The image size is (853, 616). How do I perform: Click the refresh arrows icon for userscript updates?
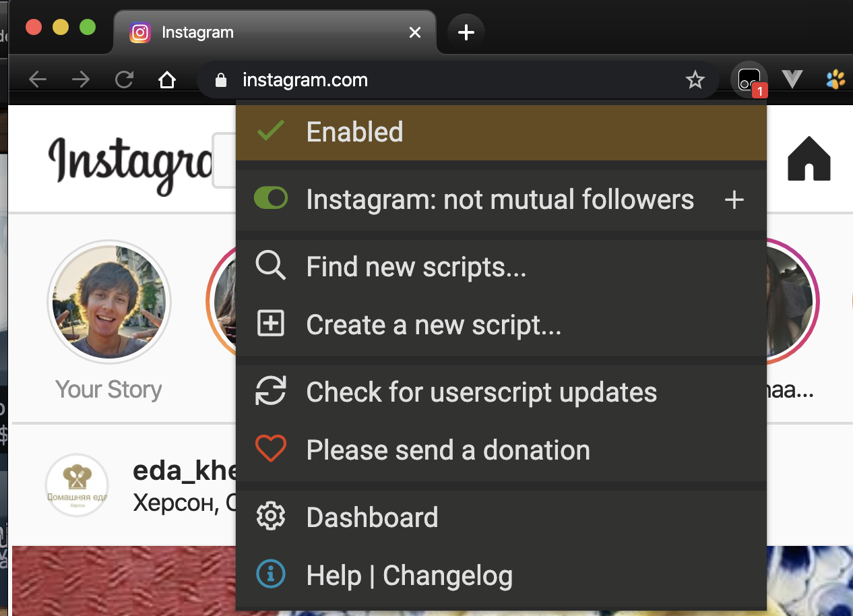[x=271, y=391]
